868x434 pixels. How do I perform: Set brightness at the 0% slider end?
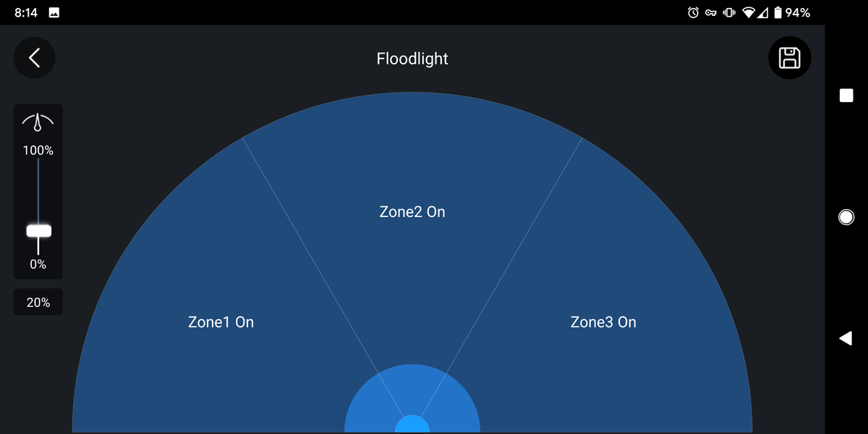coord(38,252)
